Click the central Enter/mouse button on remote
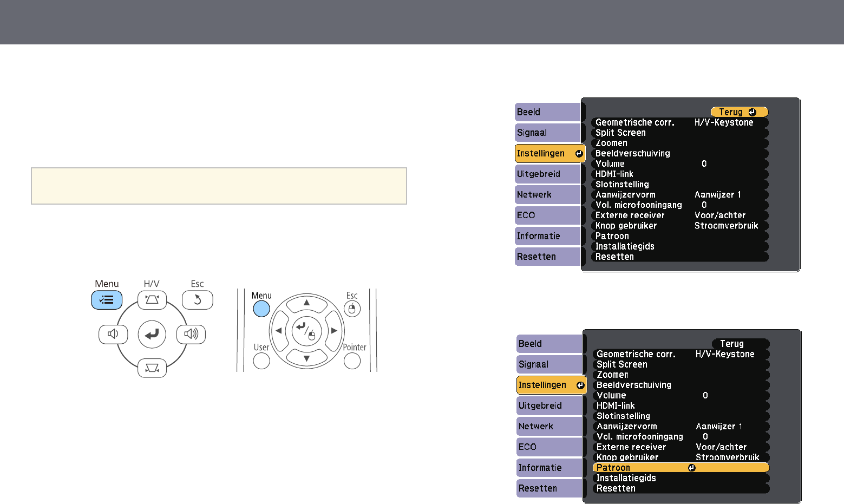Image resolution: width=844 pixels, height=504 pixels. [x=306, y=330]
